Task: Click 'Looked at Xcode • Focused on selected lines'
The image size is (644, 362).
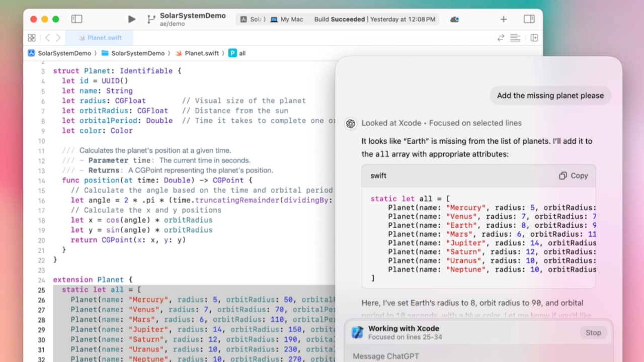Action: (441, 123)
